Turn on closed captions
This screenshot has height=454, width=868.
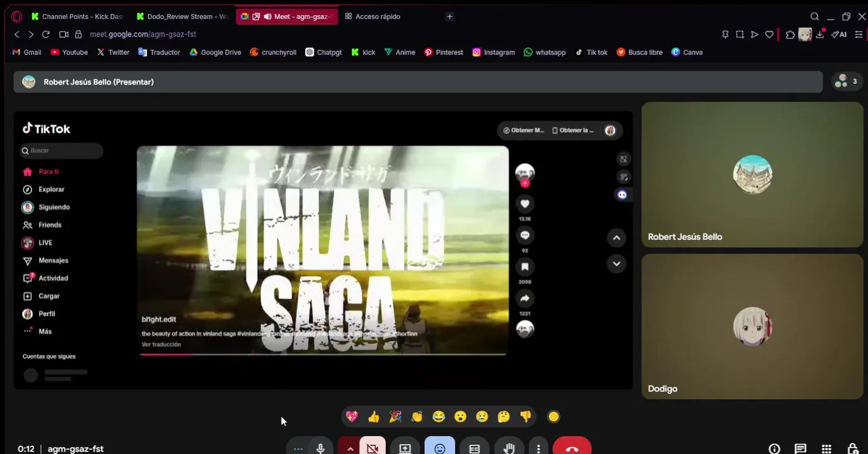[x=474, y=448]
